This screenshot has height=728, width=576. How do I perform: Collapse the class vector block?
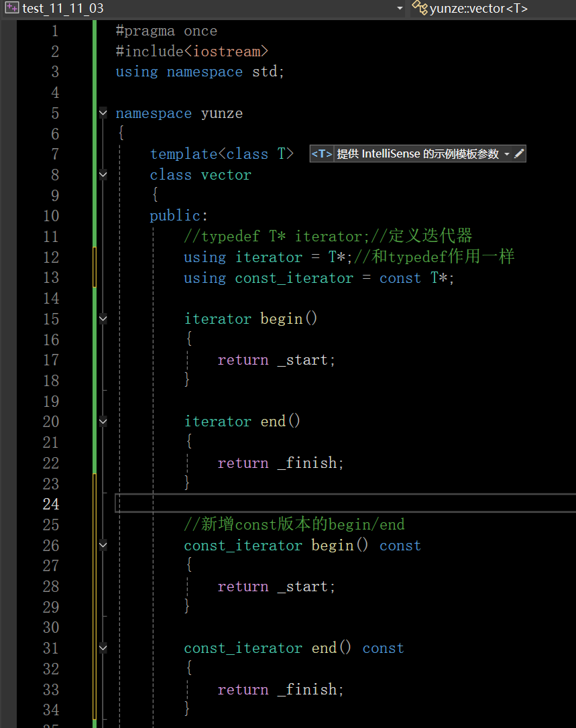103,175
